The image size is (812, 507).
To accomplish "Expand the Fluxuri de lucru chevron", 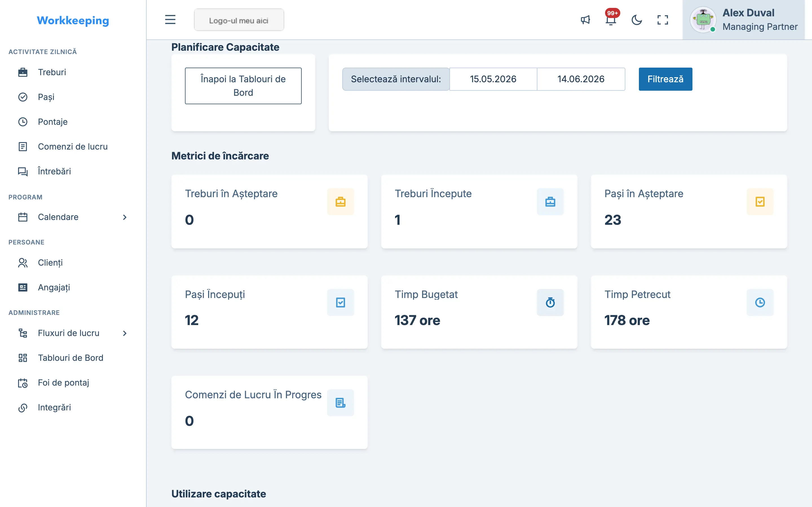I will [x=125, y=333].
